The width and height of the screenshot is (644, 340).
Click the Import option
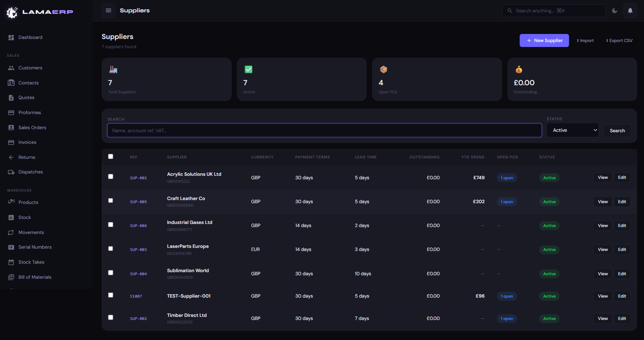click(585, 40)
